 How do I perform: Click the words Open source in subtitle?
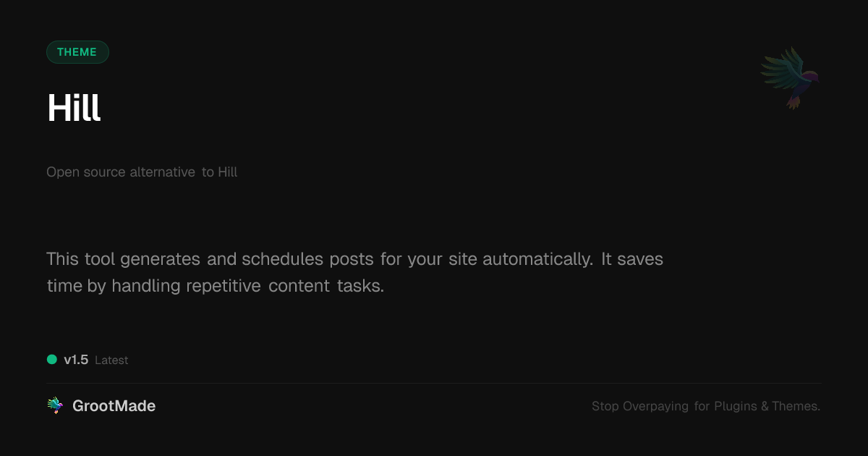(x=86, y=172)
